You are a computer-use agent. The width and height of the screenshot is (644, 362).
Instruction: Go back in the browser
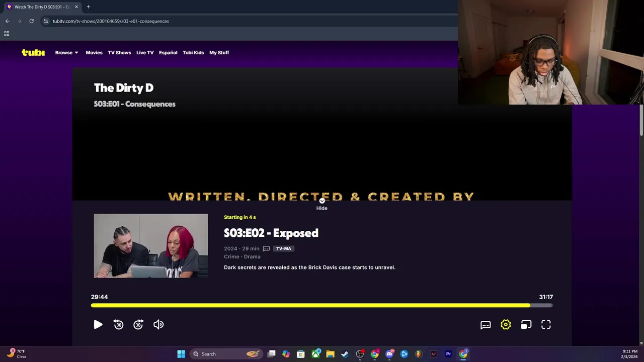[7, 21]
